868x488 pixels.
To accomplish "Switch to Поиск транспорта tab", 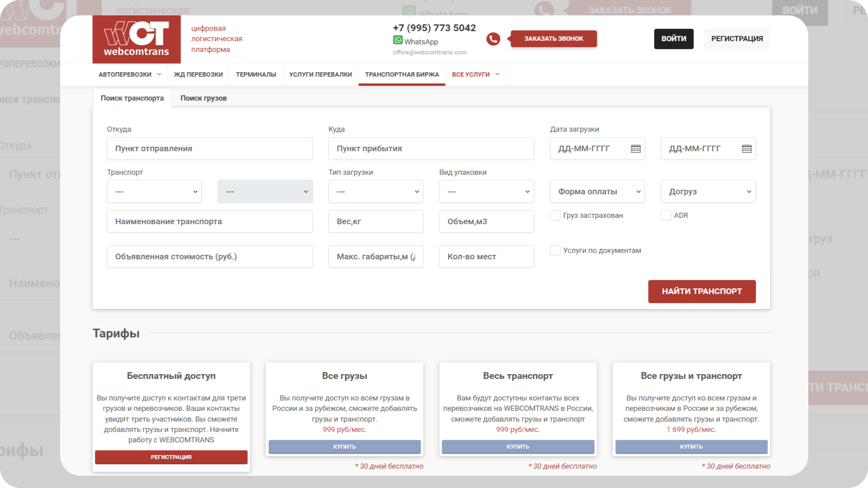I will [132, 98].
